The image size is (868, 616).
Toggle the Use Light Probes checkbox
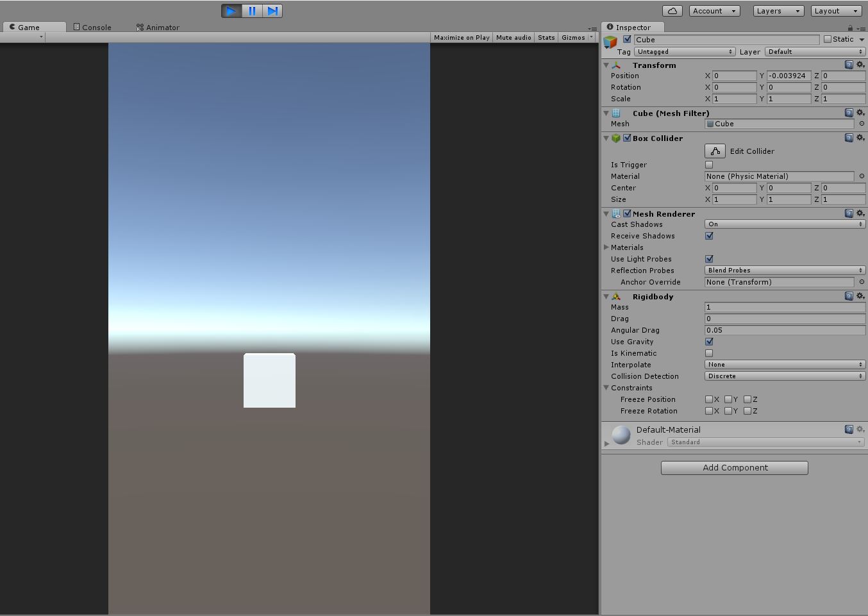[x=709, y=259]
